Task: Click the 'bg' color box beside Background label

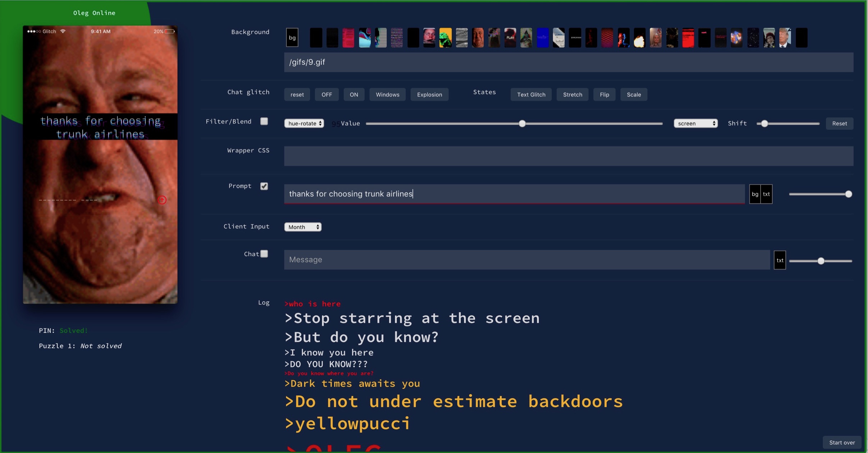Action: [x=292, y=38]
